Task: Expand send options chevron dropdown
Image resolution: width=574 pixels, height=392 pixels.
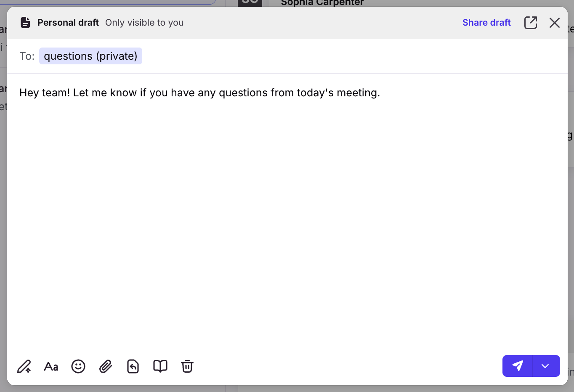Action: pyautogui.click(x=545, y=366)
